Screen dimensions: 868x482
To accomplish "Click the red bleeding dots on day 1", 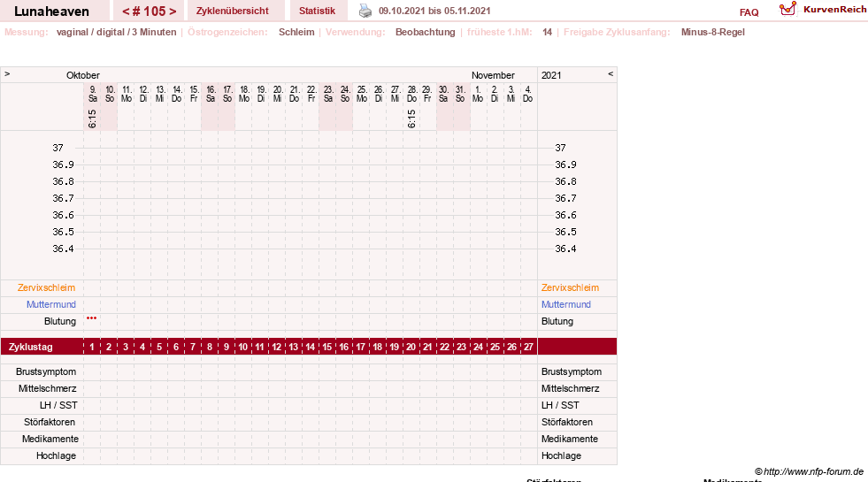I will pyautogui.click(x=92, y=318).
